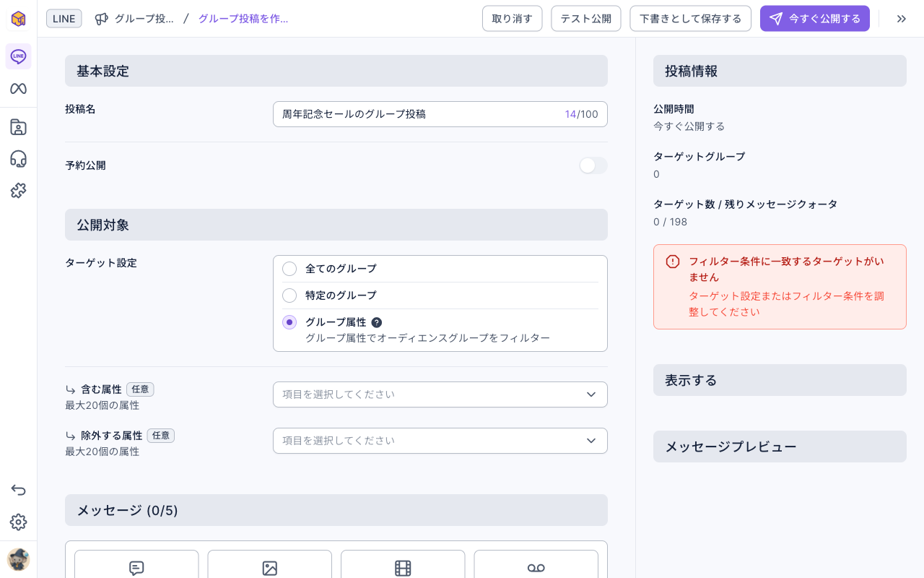Click the 表示する panel header
Viewport: 924px width, 578px height.
tap(780, 380)
